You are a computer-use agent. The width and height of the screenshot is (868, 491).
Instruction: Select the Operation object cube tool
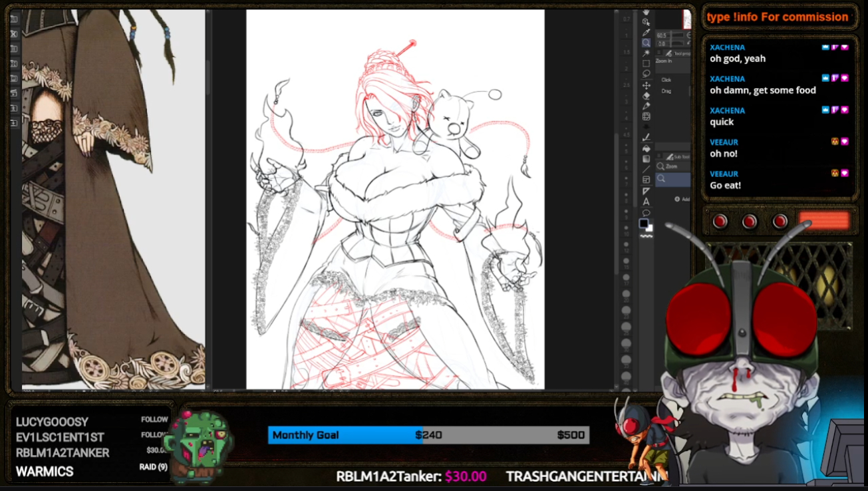click(646, 22)
